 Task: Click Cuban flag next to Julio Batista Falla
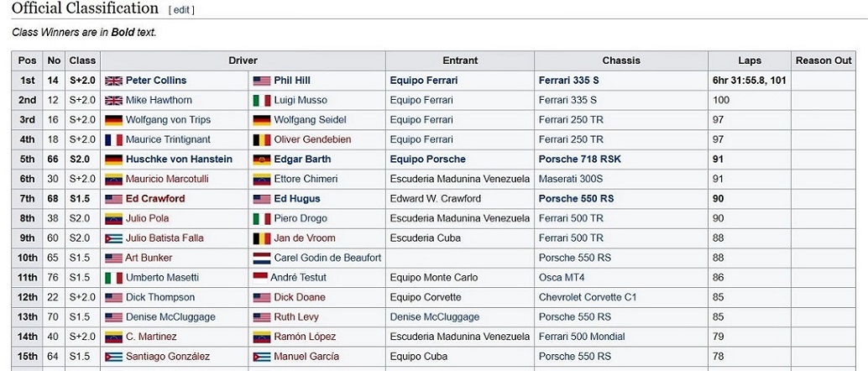(113, 238)
